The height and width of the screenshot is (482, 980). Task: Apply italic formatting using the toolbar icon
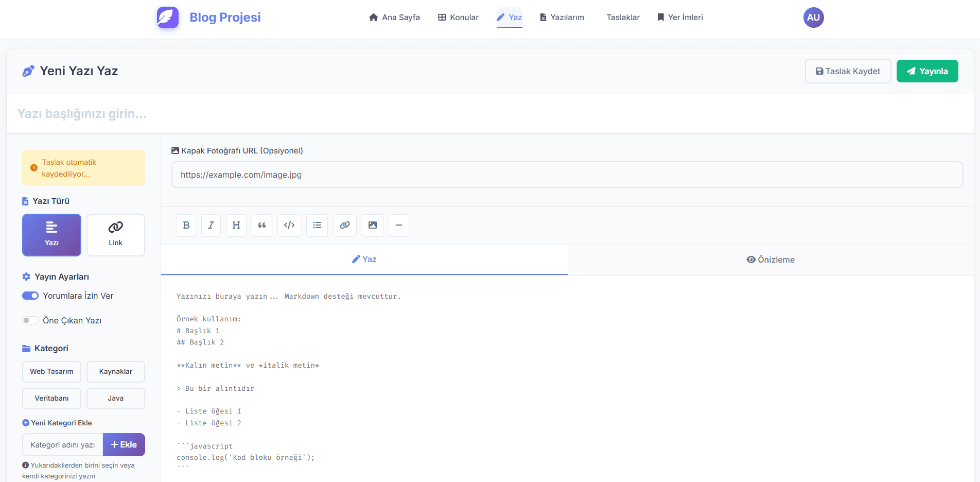[x=211, y=225]
